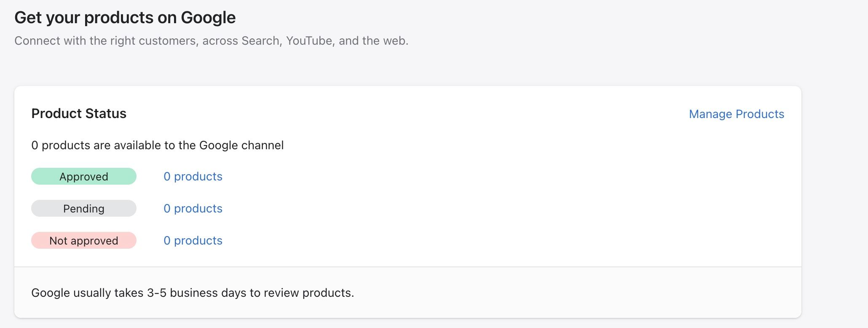The image size is (868, 328).
Task: Click the '0' count next to Not approved
Action: pos(167,240)
